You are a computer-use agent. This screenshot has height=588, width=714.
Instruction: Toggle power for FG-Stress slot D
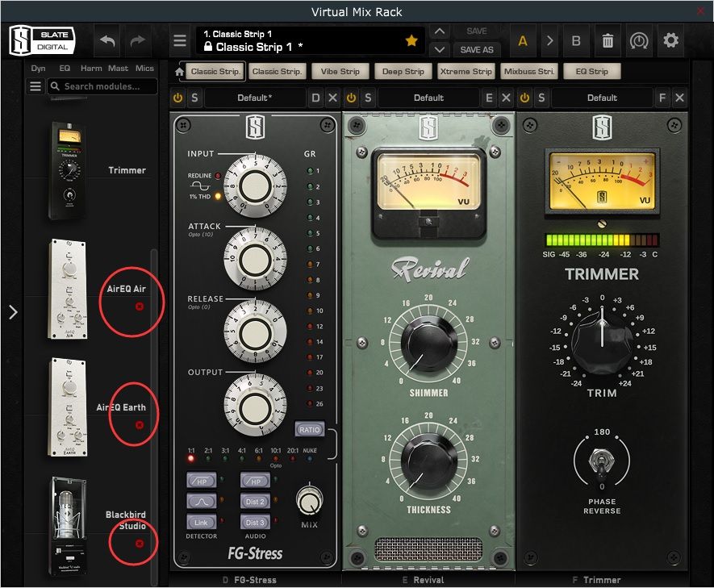coord(177,98)
